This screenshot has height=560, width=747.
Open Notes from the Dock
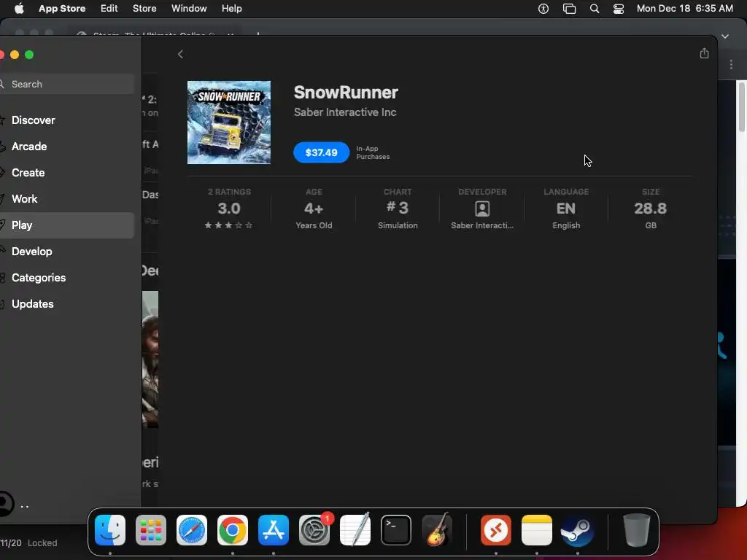(537, 530)
